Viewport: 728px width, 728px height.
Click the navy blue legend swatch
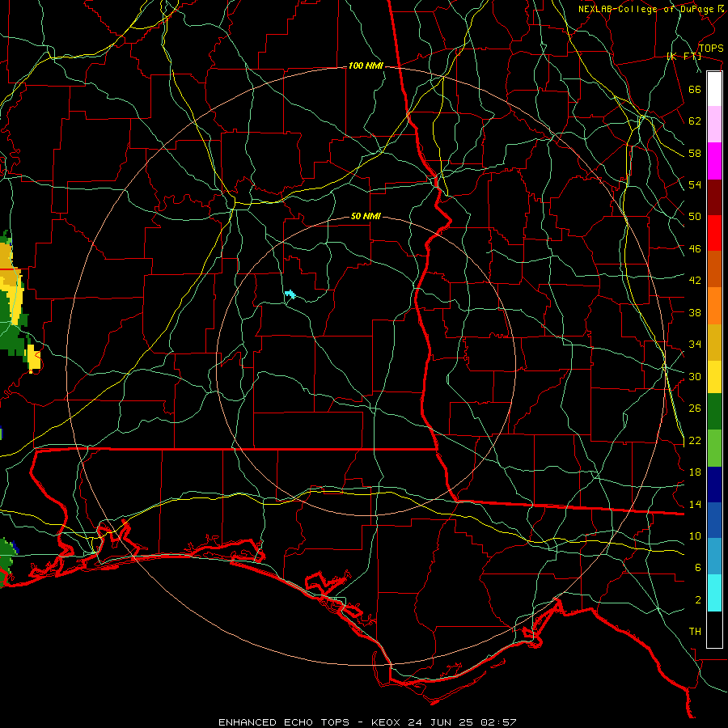(x=714, y=485)
